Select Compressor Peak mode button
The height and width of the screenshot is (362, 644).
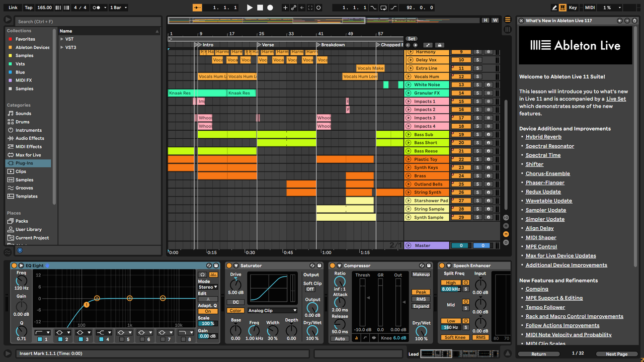pyautogui.click(x=421, y=292)
